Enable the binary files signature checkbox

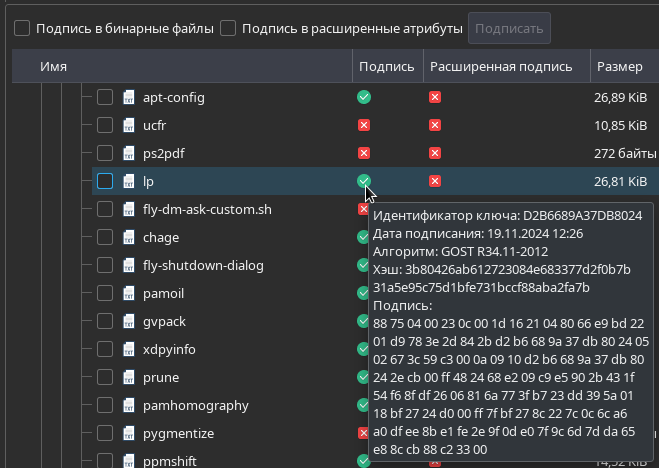click(22, 29)
